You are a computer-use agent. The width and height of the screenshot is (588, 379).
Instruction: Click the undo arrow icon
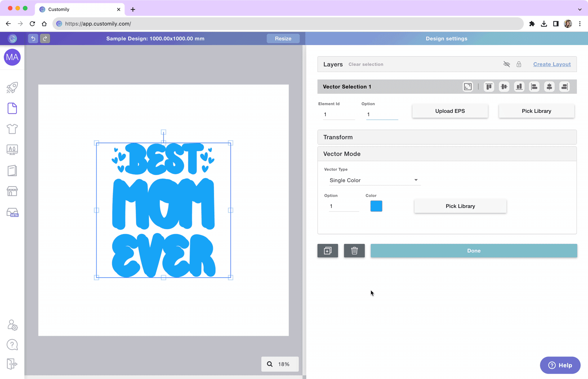(x=33, y=39)
